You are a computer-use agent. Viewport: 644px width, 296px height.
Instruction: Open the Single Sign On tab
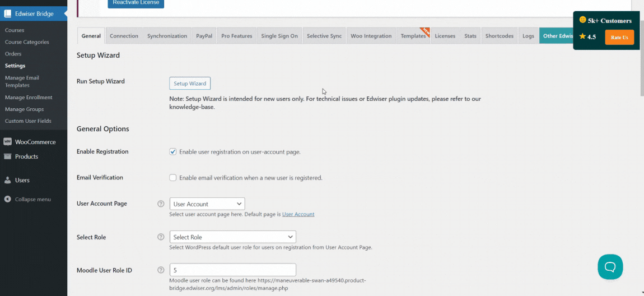[279, 36]
